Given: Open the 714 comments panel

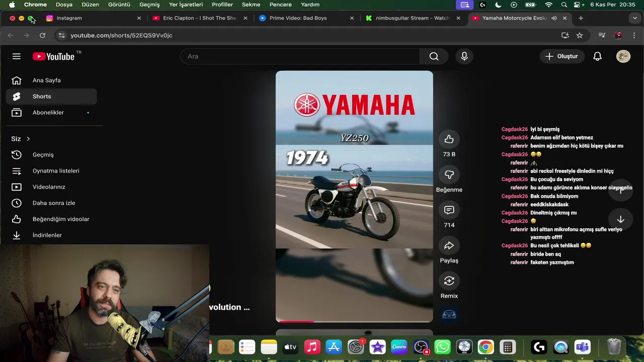Looking at the screenshot, I should pos(449,210).
